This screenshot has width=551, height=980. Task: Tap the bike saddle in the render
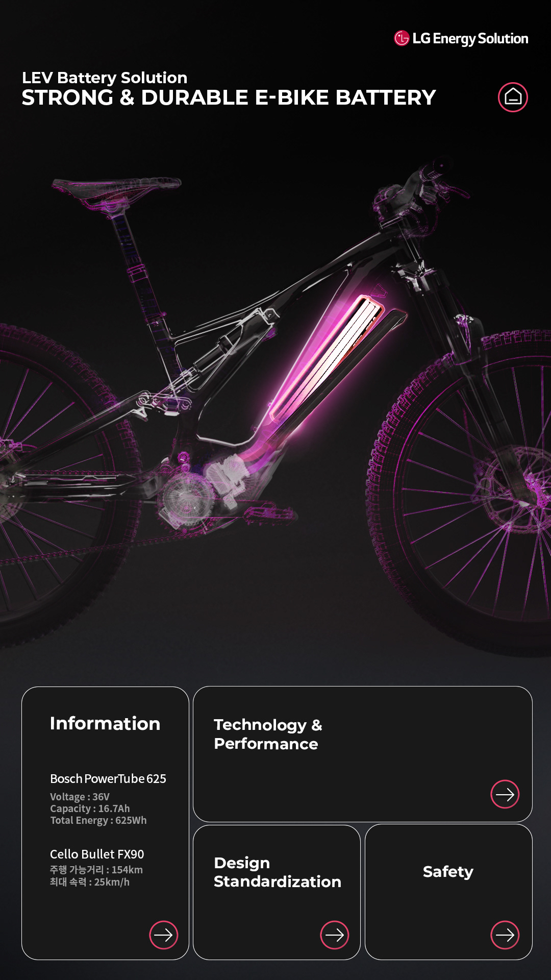pos(116,190)
